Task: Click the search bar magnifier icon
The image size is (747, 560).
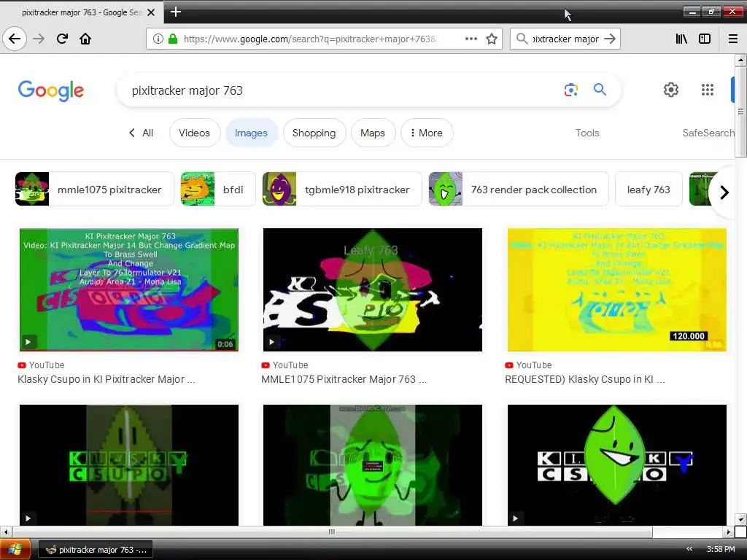Action: click(x=522, y=39)
